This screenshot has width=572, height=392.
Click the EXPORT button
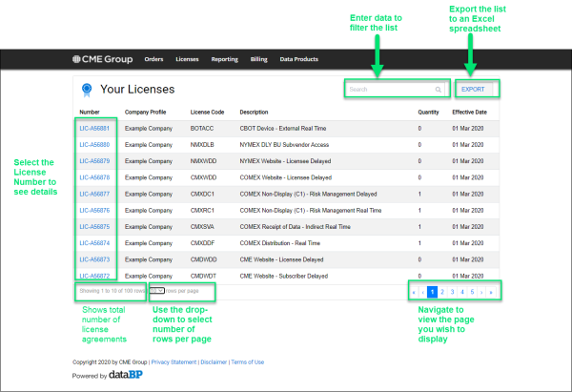(x=473, y=90)
